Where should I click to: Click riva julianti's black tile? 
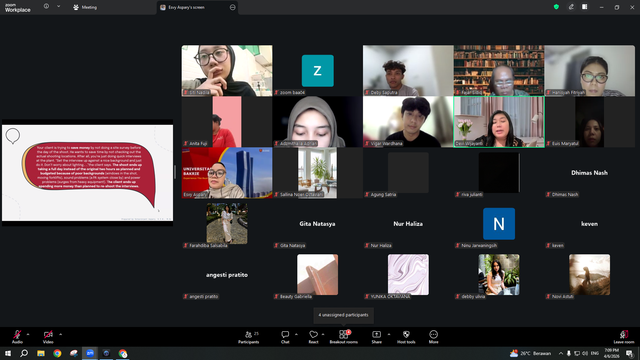499,173
